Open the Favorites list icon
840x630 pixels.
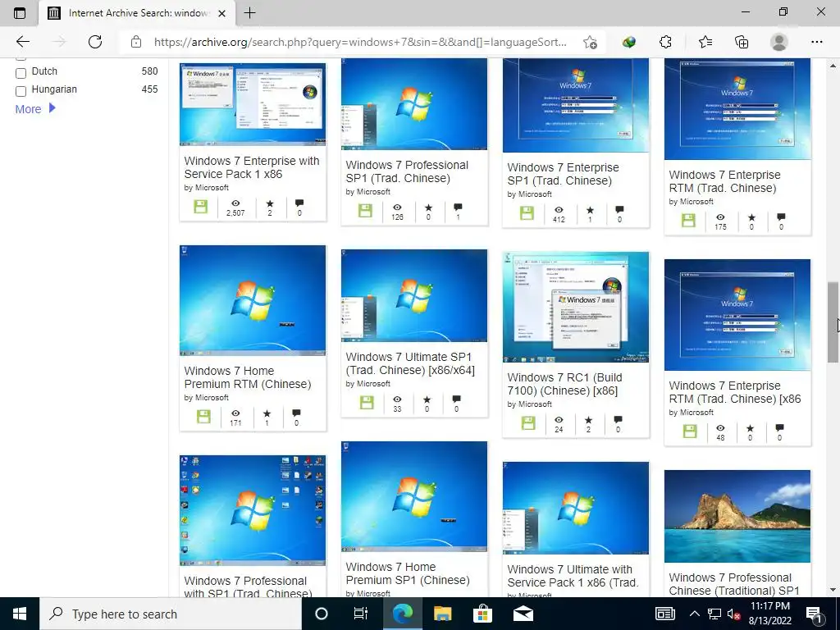point(705,42)
